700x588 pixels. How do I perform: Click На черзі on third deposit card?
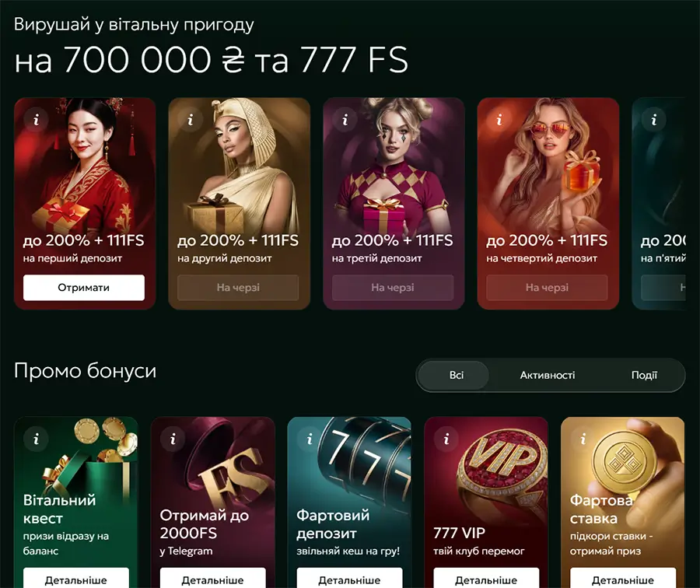[x=393, y=288]
